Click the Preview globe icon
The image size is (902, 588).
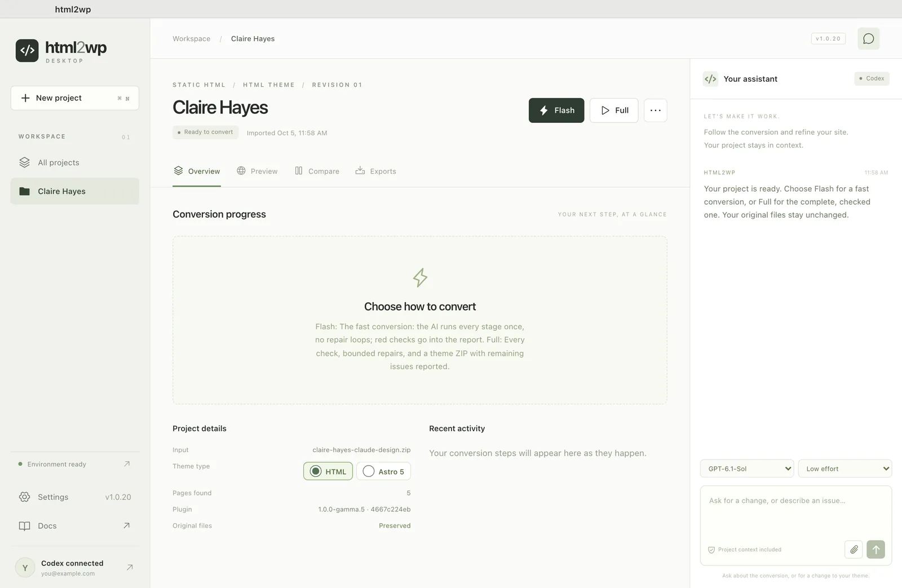tap(241, 170)
